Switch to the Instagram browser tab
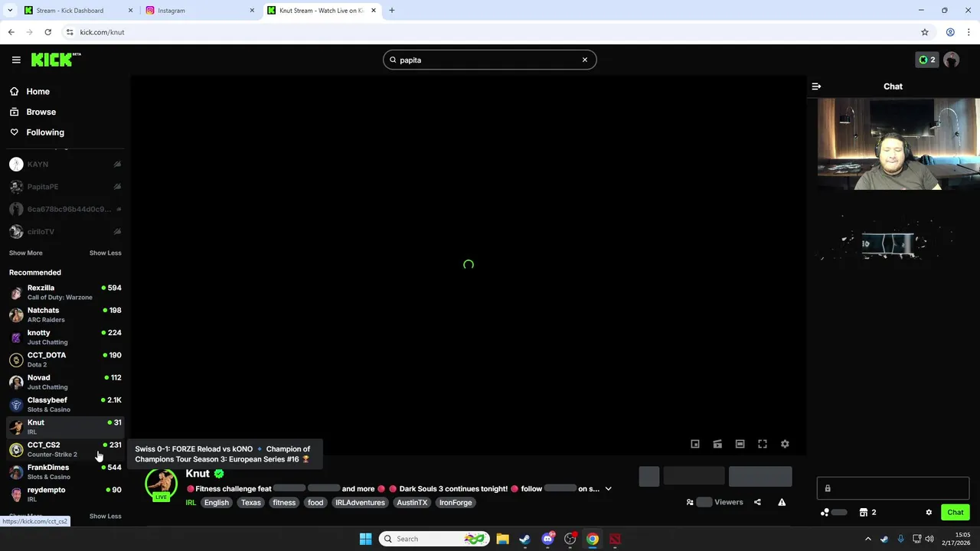The width and height of the screenshot is (980, 551). [201, 11]
